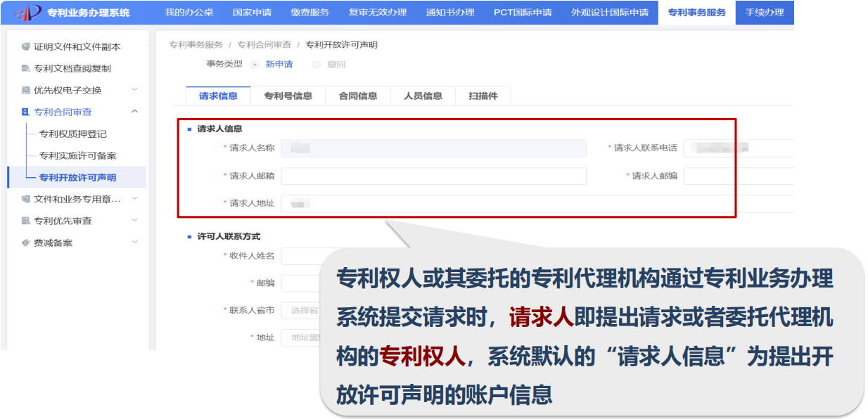Collapse the 专利合同审查 menu chevron
This screenshot has height=419, width=868.
[135, 112]
